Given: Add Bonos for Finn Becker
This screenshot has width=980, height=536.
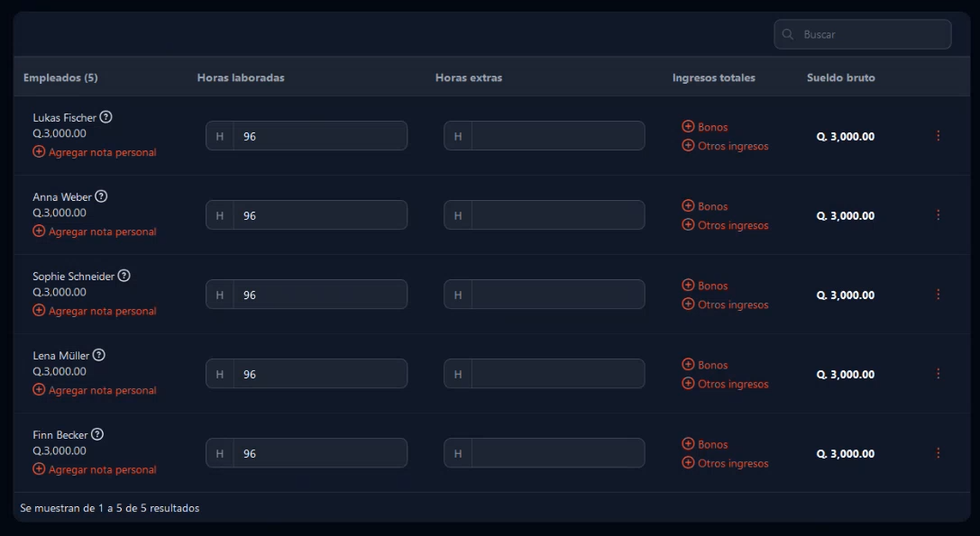Looking at the screenshot, I should point(704,444).
